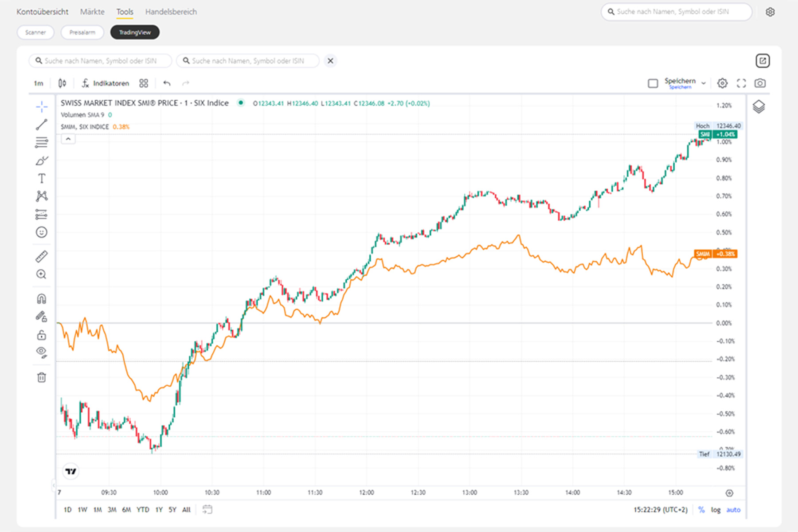Set range to YTD

tap(143, 510)
